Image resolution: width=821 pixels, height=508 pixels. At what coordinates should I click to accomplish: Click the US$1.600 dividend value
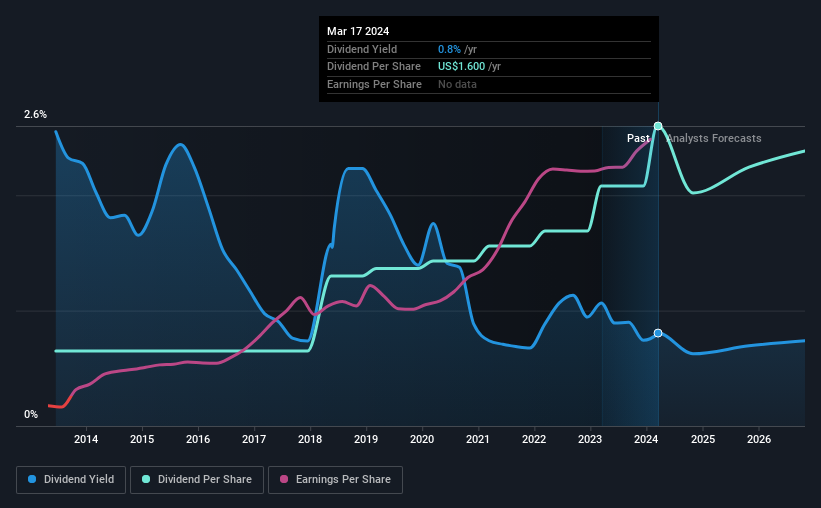(x=461, y=67)
